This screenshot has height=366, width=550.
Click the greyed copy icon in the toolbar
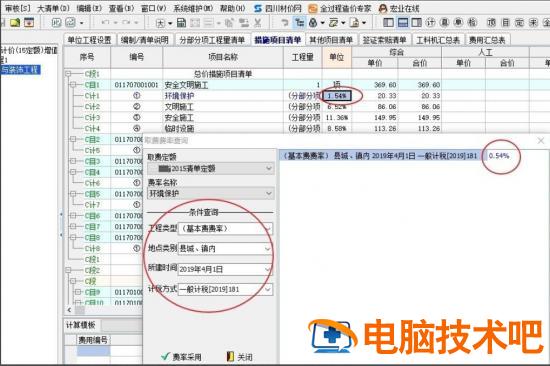tap(229, 23)
